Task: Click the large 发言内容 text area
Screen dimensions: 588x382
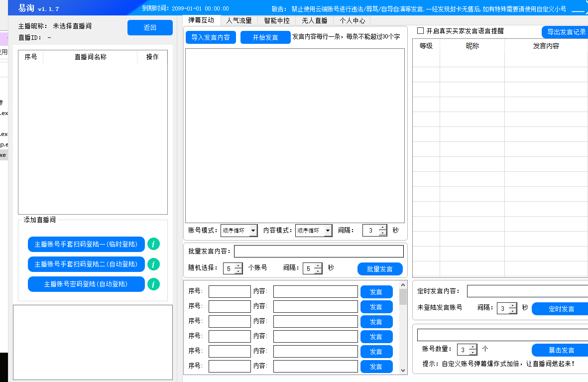Action: click(295, 135)
